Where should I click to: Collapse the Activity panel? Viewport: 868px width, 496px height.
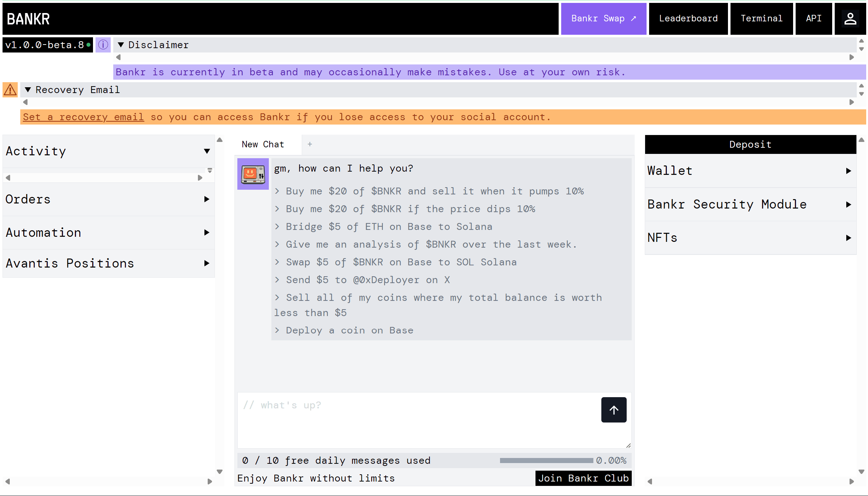207,151
